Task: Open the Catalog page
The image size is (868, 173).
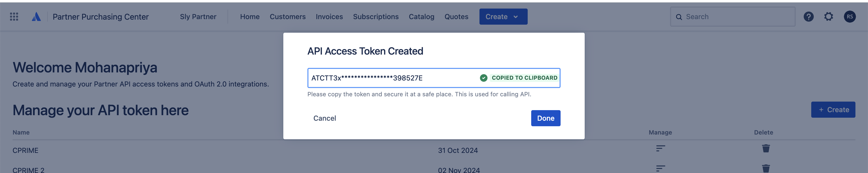Action: [x=421, y=17]
